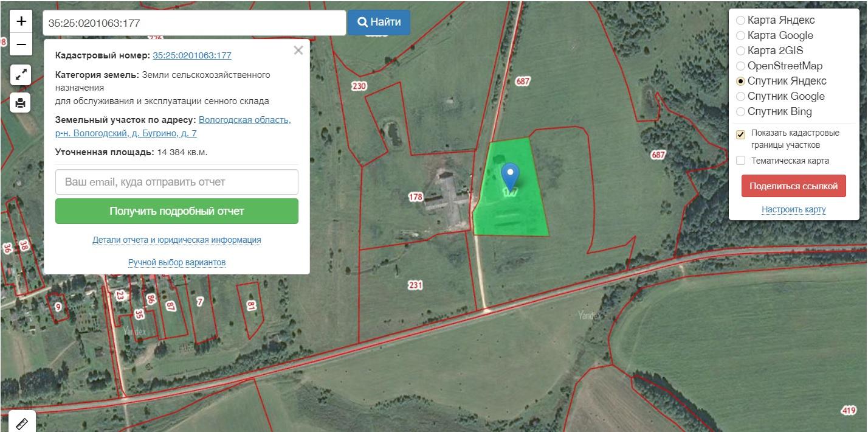The width and height of the screenshot is (868, 432).
Task: Open cadastral number 35:25:0201063:177 link
Action: pos(191,55)
